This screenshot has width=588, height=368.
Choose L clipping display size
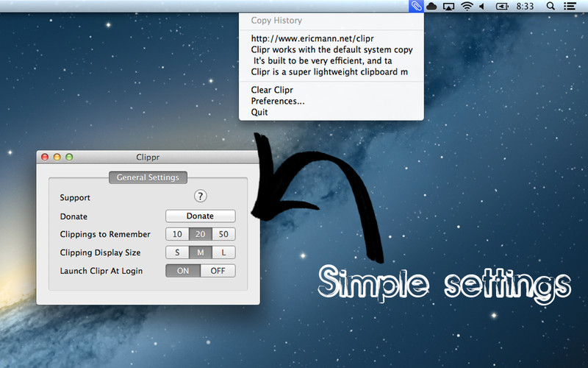223,252
